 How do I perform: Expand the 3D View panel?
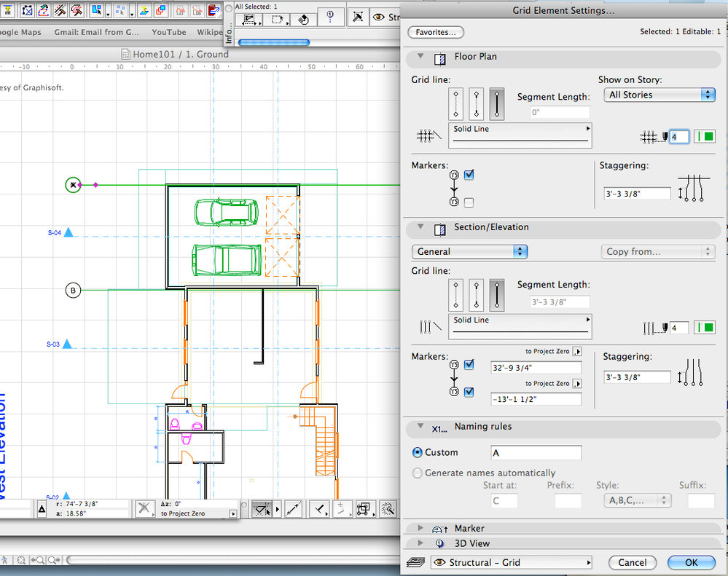point(421,543)
